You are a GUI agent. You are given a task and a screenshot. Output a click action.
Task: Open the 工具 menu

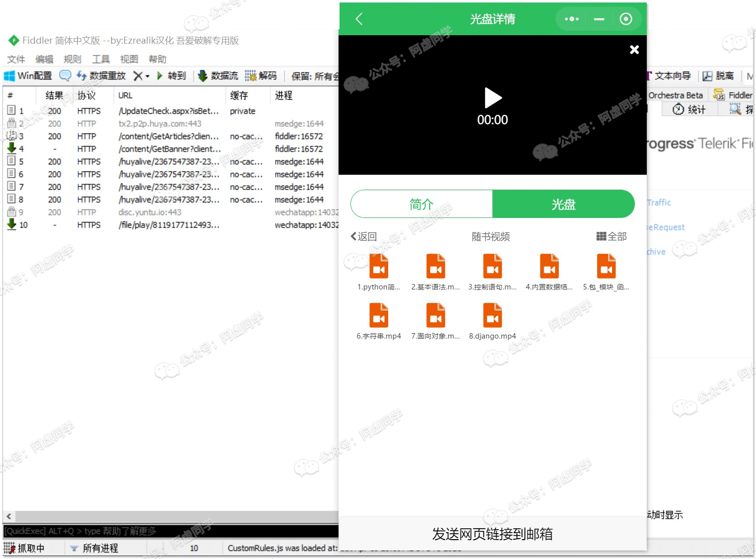click(x=101, y=59)
